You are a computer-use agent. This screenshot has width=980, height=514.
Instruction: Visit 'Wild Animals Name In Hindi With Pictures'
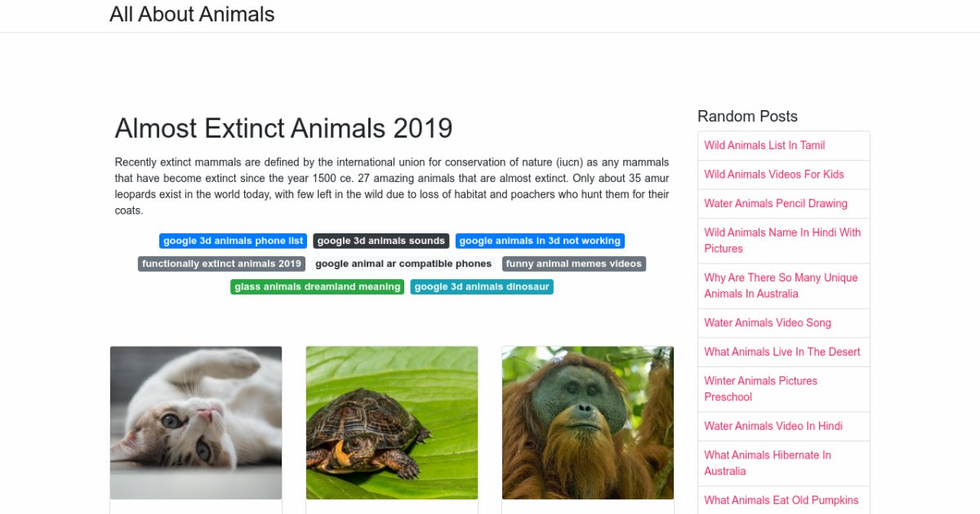782,240
